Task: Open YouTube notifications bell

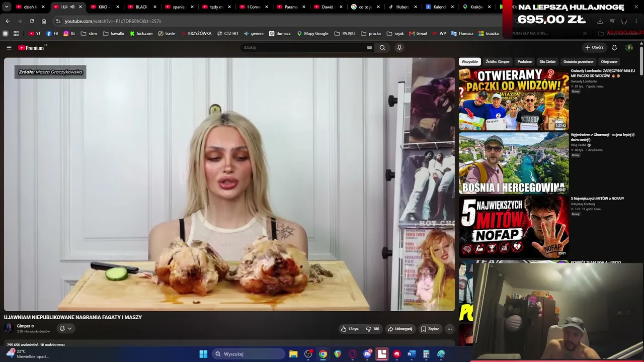Action: tap(614, 48)
